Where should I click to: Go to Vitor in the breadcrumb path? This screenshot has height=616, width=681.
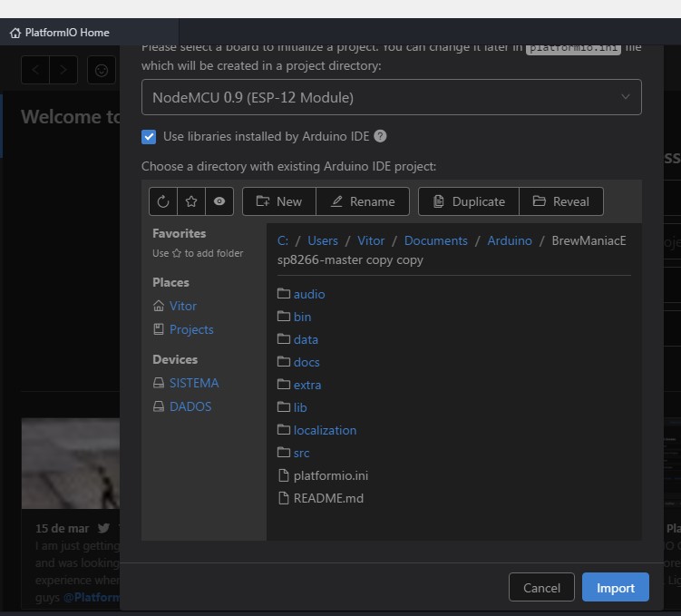pos(371,240)
